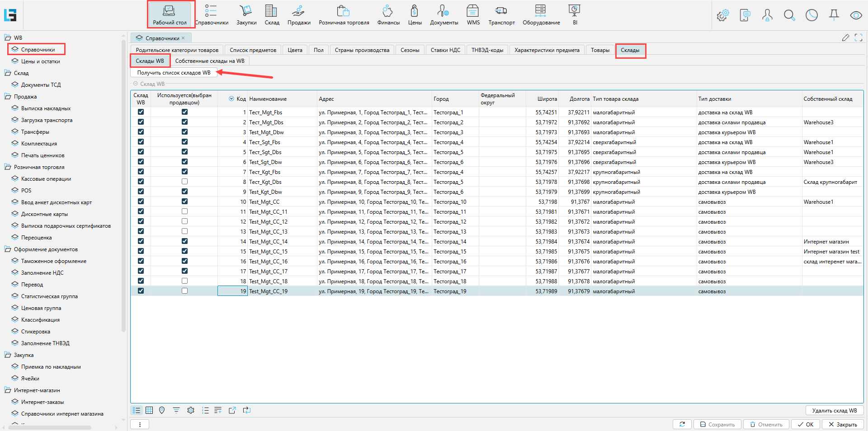Click the pencil edit icon

click(x=845, y=38)
